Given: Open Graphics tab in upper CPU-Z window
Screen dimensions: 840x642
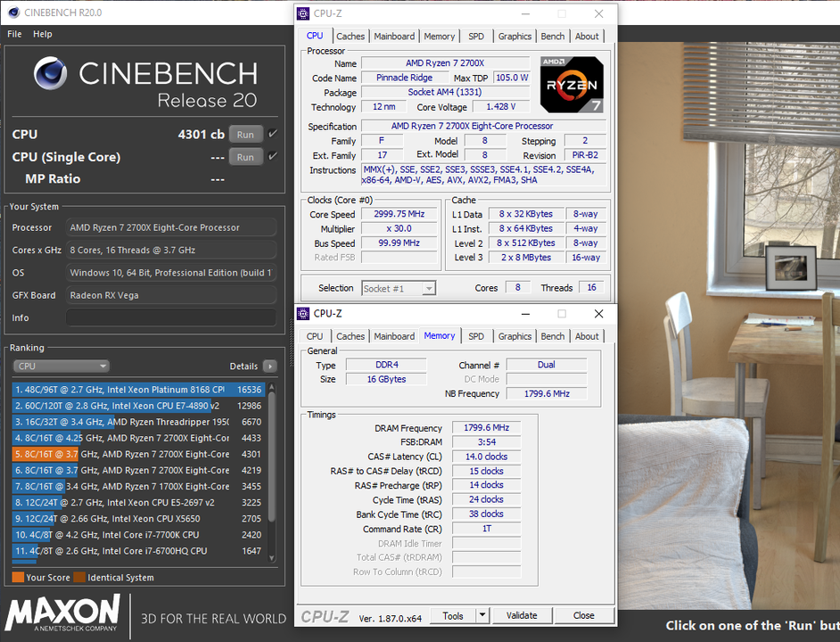Looking at the screenshot, I should tap(515, 36).
